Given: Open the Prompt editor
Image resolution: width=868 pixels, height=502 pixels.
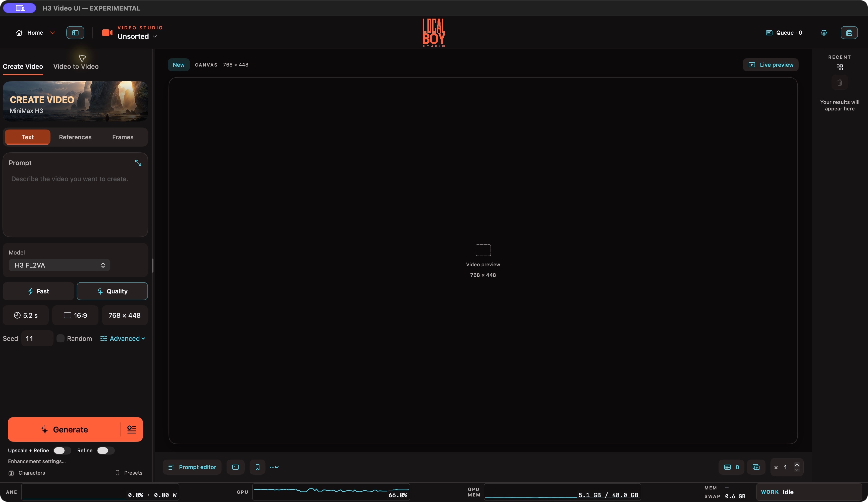Looking at the screenshot, I should click(192, 467).
